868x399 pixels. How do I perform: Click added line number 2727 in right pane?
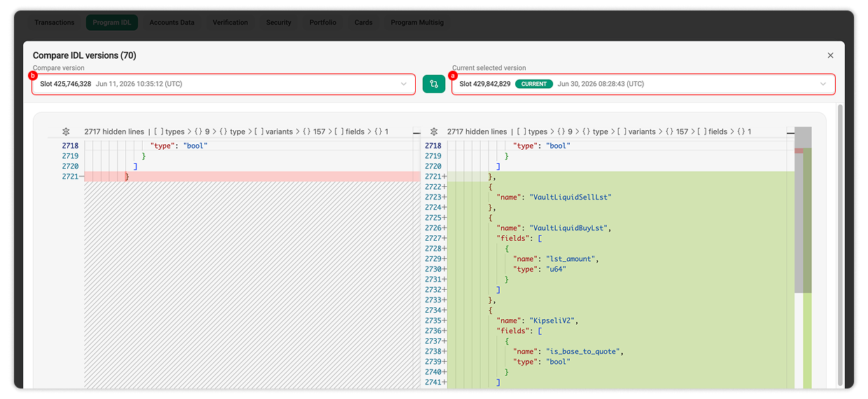point(433,238)
